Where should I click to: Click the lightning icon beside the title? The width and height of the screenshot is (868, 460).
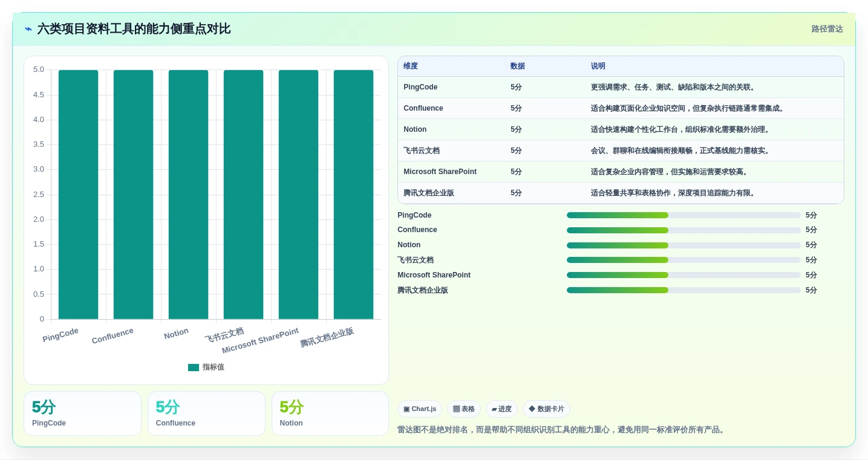pos(28,29)
